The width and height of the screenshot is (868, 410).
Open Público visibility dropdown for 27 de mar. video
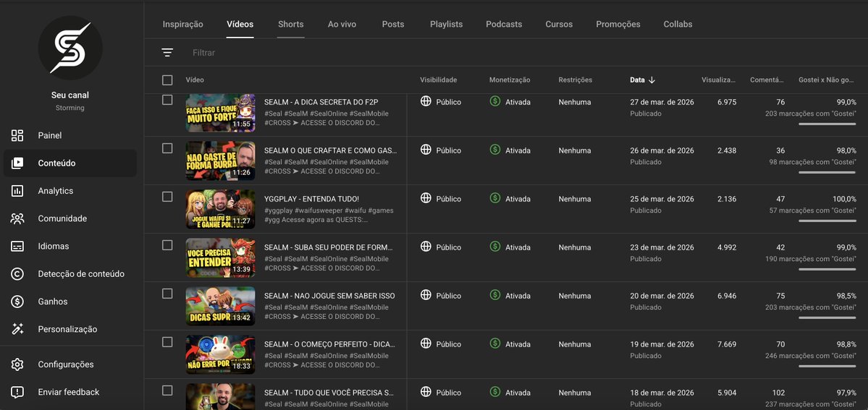(448, 102)
